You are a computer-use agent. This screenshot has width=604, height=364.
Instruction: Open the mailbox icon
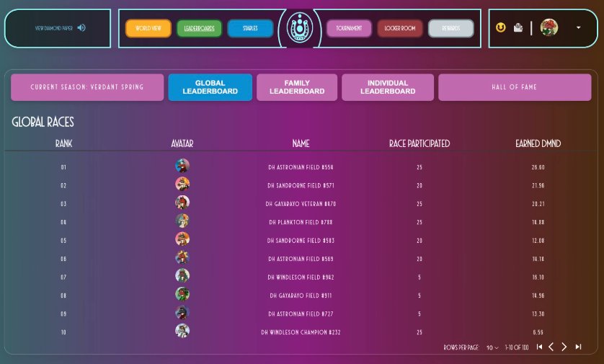[518, 27]
